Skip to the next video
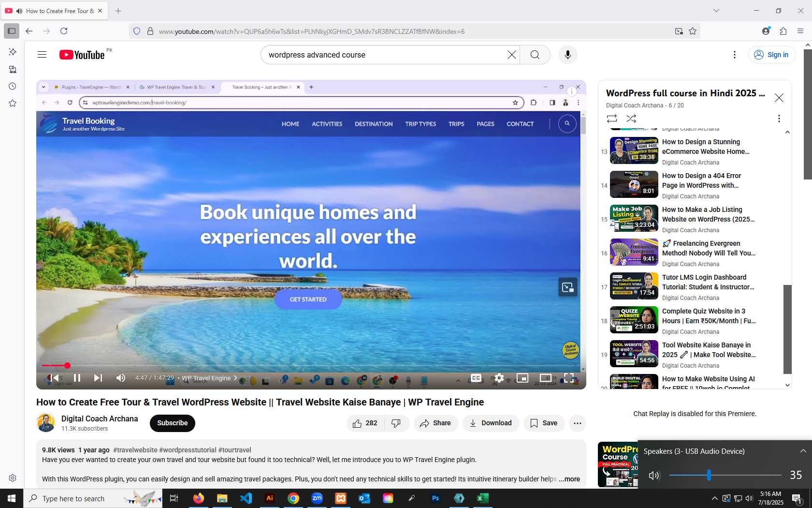The width and height of the screenshot is (812, 508). 98,378
